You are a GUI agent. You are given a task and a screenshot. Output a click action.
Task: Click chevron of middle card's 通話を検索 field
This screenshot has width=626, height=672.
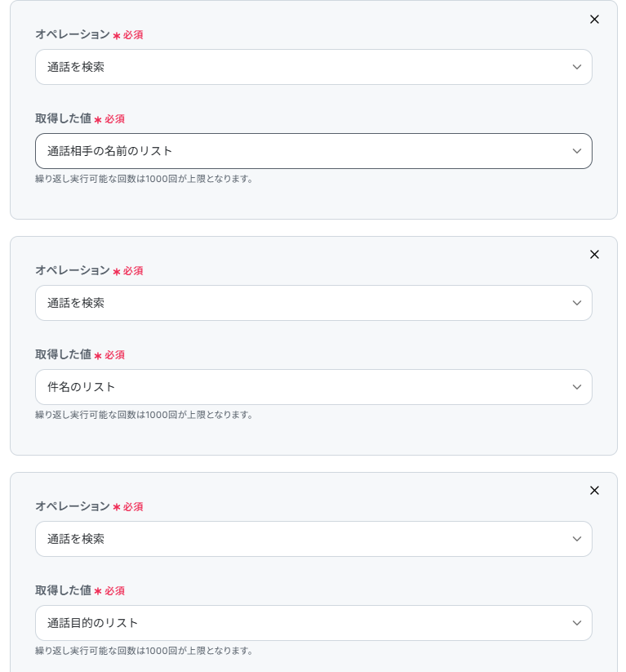tap(577, 303)
